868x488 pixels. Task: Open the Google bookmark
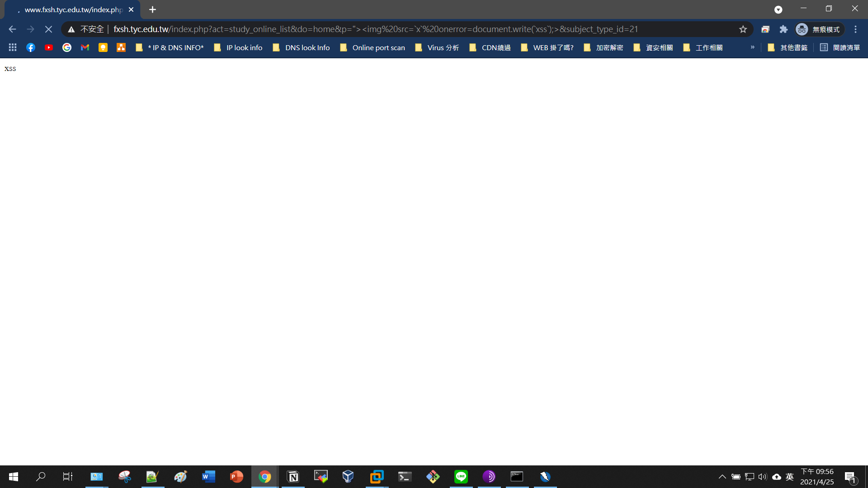tap(67, 47)
